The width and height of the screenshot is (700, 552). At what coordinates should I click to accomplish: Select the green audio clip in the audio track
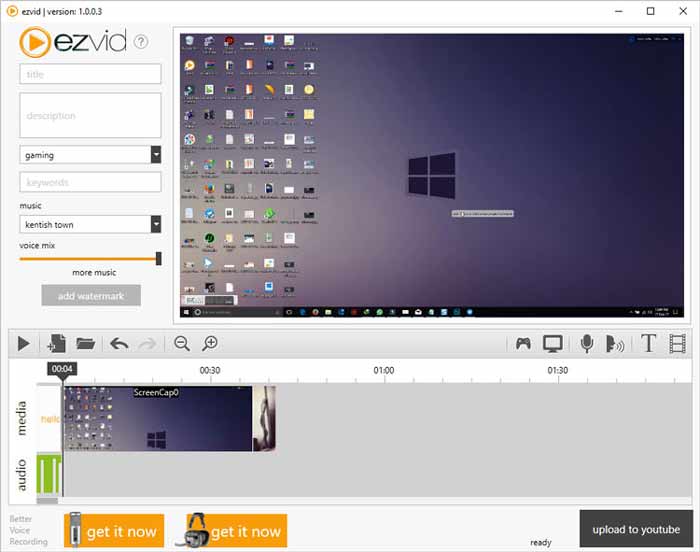(x=49, y=473)
